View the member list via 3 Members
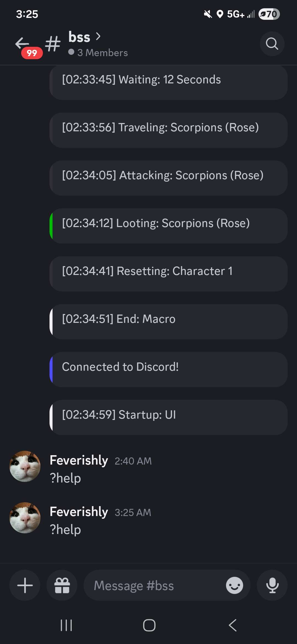 pos(102,52)
